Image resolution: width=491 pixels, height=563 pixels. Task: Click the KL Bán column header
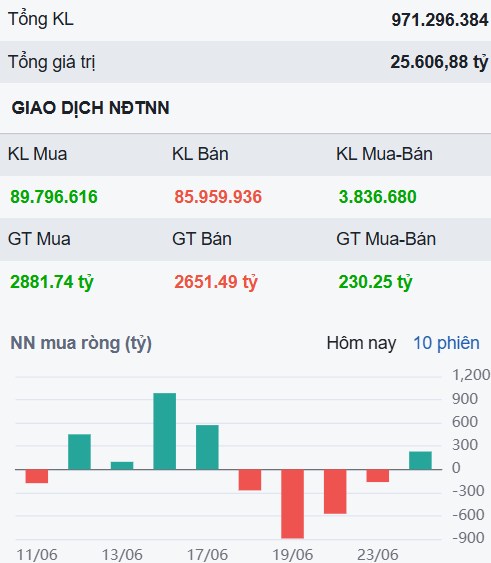pos(200,154)
